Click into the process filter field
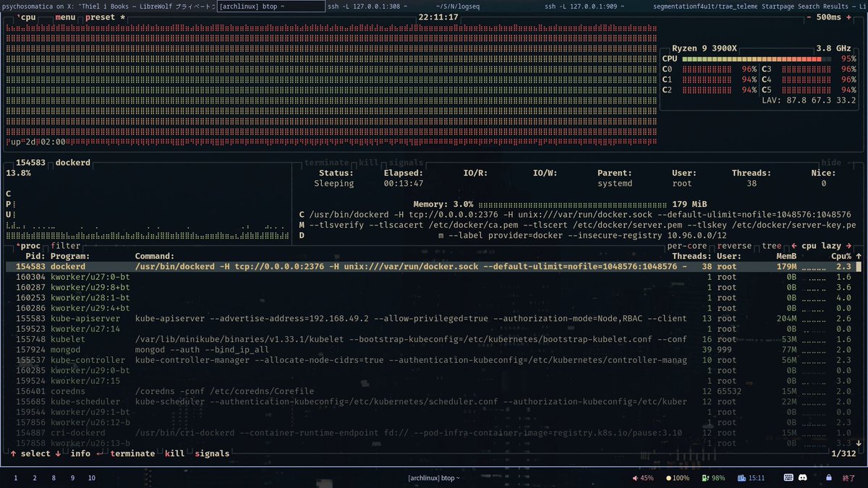 click(x=66, y=246)
